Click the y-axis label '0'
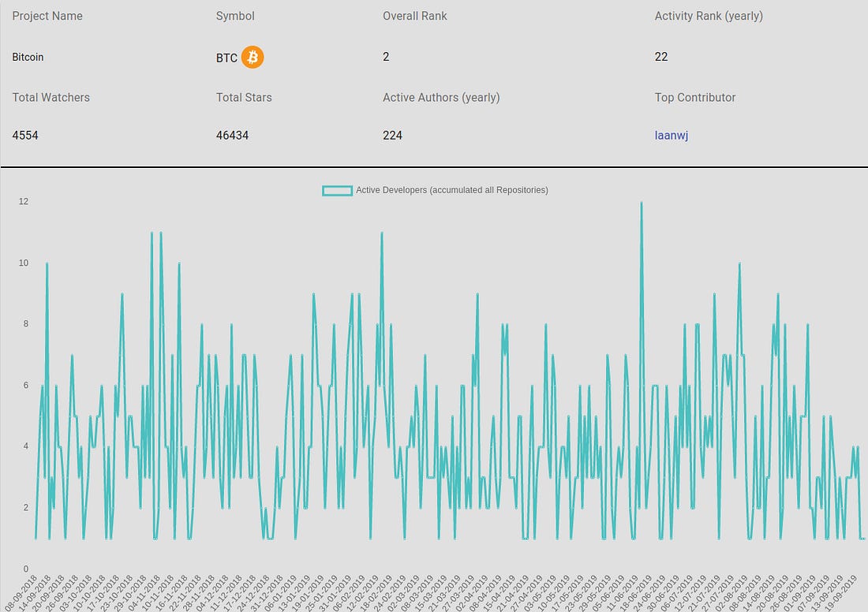This screenshot has height=612, width=868. point(25,569)
